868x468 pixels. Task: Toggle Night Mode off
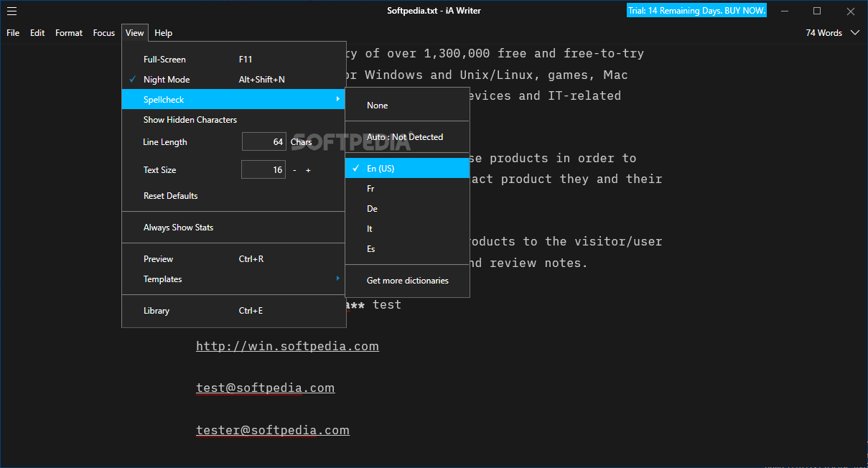click(234, 80)
